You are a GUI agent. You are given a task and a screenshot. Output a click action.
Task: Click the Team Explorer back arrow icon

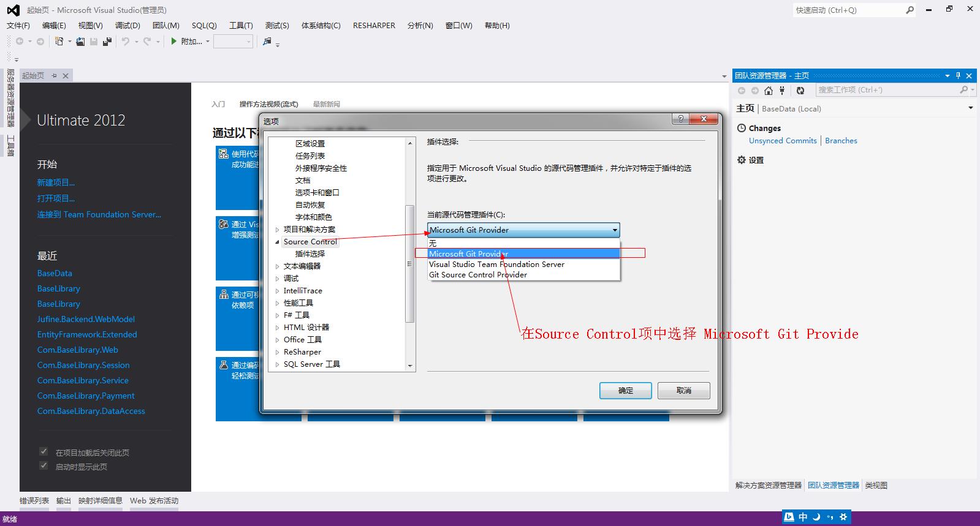[x=742, y=90]
